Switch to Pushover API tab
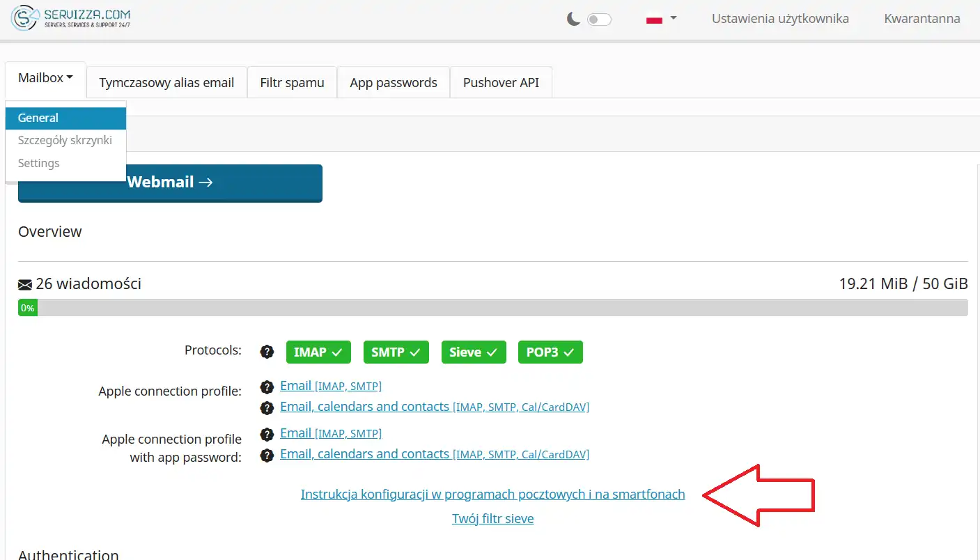Viewport: 980px width, 560px height. pos(501,82)
